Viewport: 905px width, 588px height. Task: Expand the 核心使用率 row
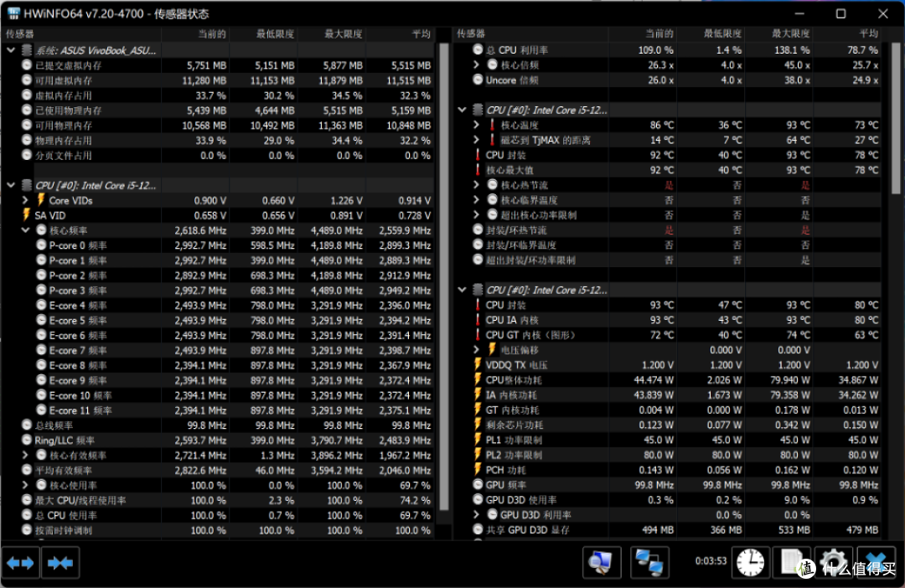click(25, 485)
